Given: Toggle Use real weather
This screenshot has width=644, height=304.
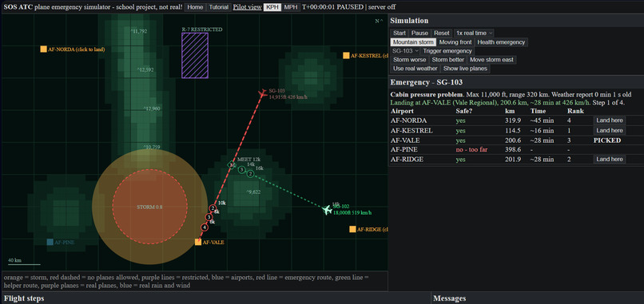Looking at the screenshot, I should coord(415,69).
